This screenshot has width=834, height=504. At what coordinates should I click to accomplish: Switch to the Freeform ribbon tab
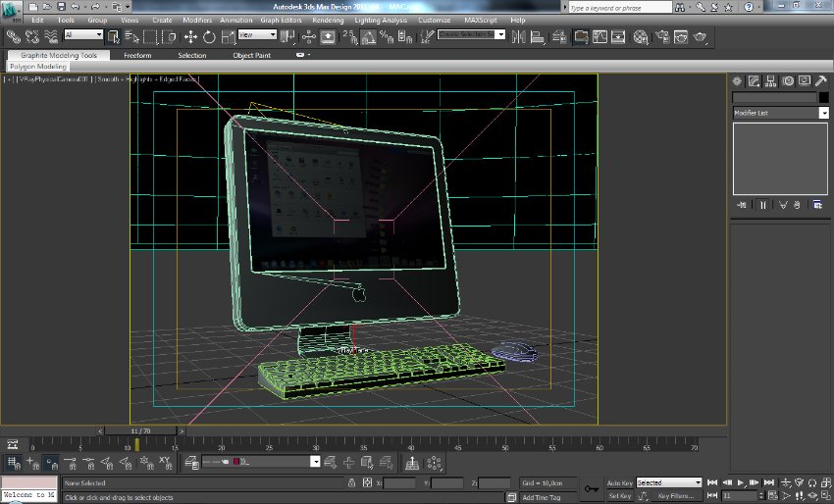(x=137, y=55)
